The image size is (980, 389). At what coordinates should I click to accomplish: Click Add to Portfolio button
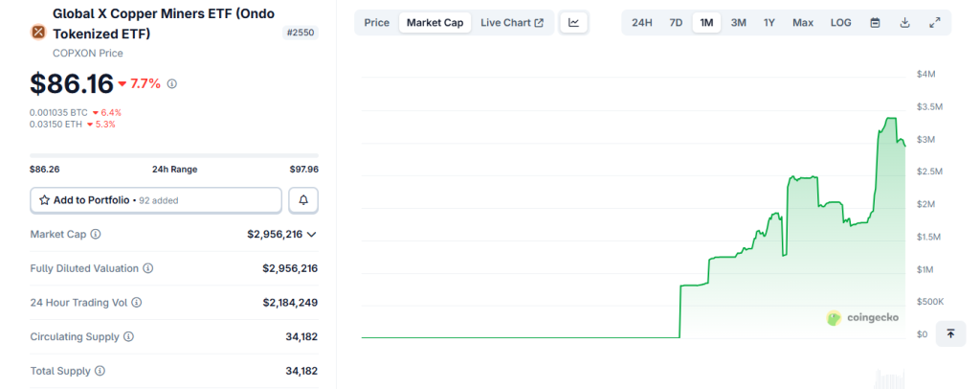point(156,200)
